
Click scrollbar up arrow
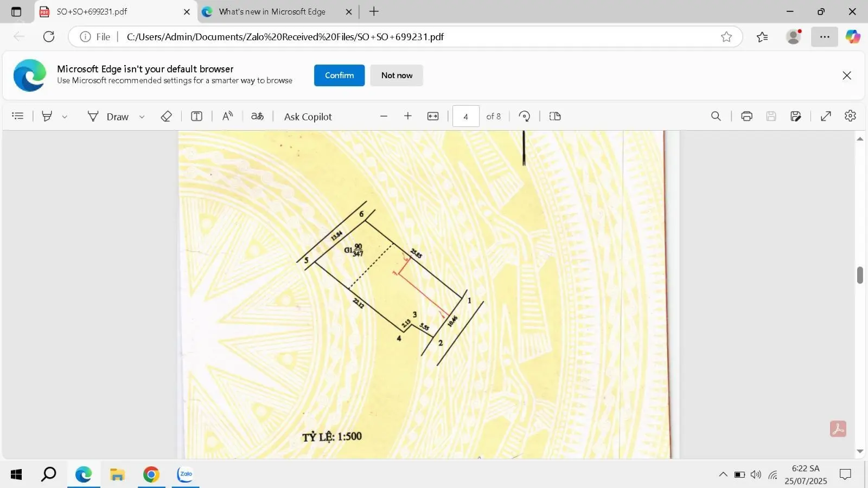click(860, 139)
